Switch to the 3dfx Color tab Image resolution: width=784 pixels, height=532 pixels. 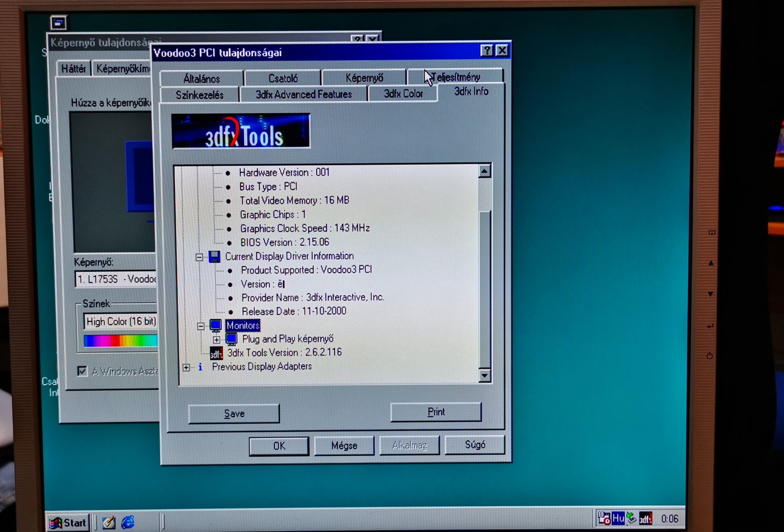point(403,94)
